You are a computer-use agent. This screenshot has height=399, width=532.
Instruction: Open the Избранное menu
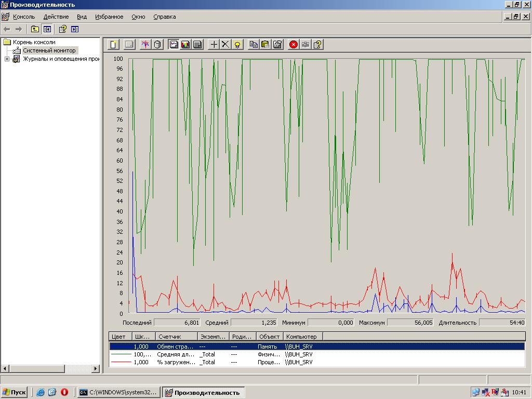tap(109, 17)
